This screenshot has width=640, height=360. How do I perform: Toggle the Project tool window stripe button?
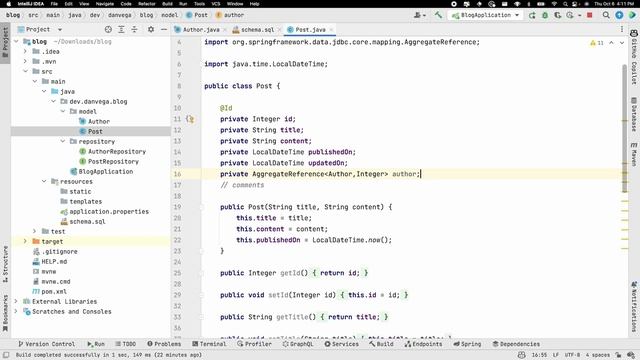(5, 42)
